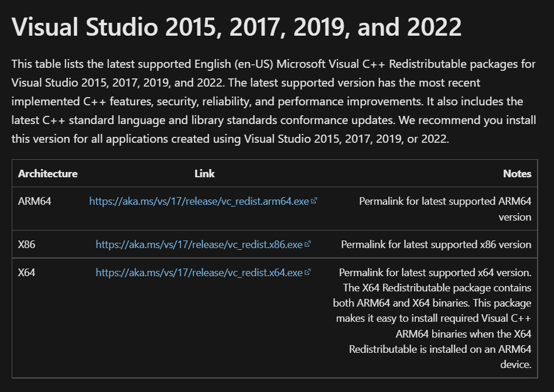Click external-link icon after x86.exe link
The height and width of the screenshot is (392, 554).
point(307,244)
